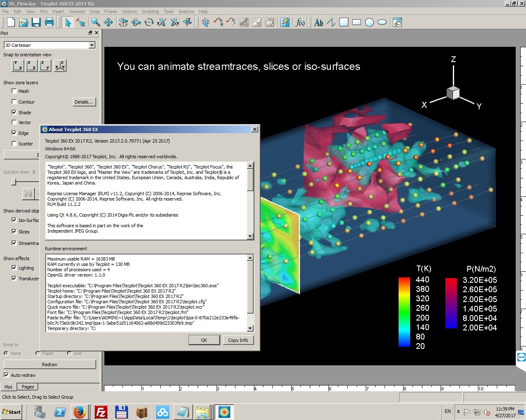
Task: Open data alter f(x) equations tool
Action: point(300,23)
